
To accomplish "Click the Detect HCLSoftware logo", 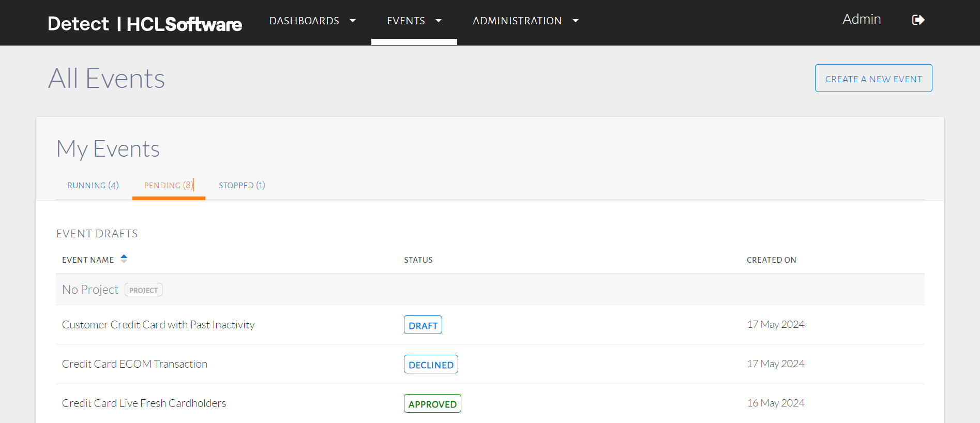I will [145, 24].
